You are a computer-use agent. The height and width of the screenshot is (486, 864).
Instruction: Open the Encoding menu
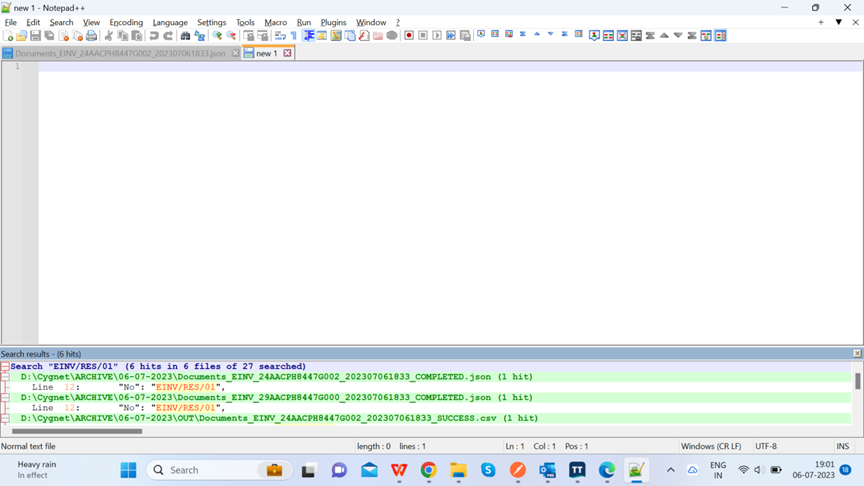coord(126,22)
